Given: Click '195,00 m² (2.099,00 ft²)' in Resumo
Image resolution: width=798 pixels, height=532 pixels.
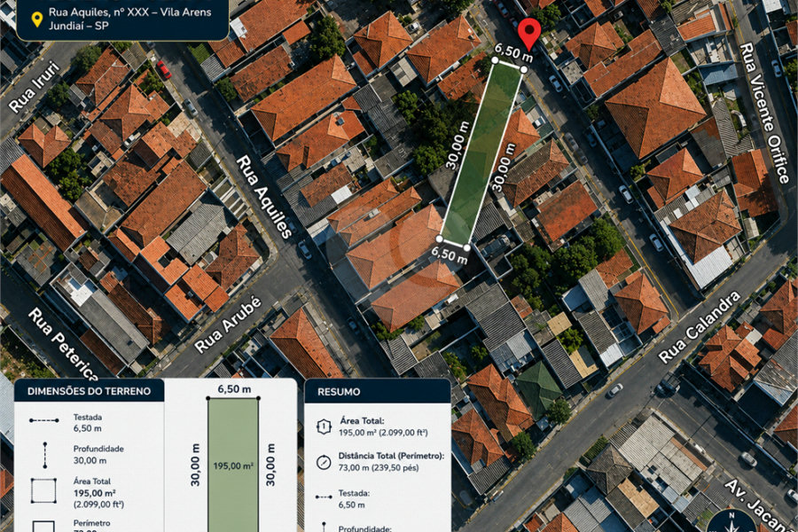Looking at the screenshot, I should click(383, 433).
